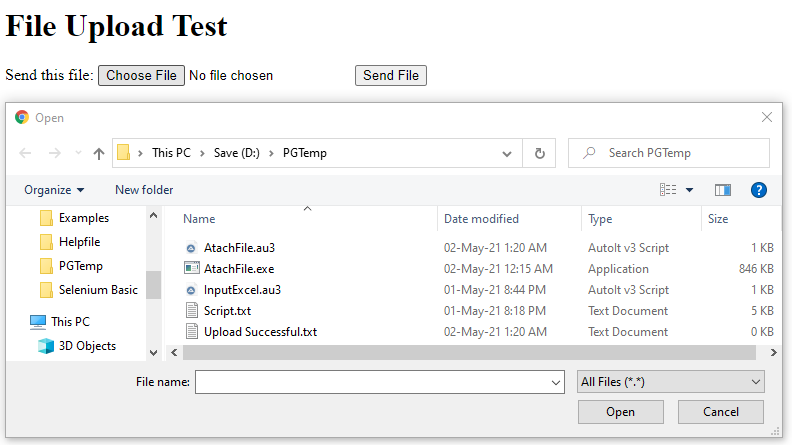Image resolution: width=792 pixels, height=445 pixels.
Task: Click the horizontal scrollbar in file list
Action: [469, 353]
